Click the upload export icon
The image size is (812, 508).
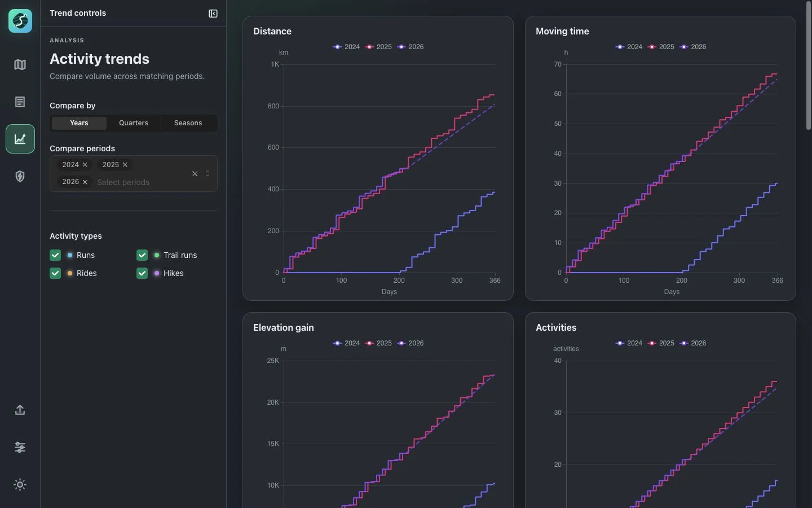[20, 410]
